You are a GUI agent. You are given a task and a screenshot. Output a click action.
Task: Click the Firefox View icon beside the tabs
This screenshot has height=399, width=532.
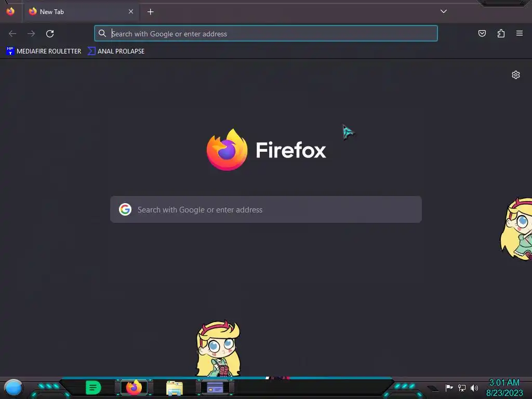pos(10,11)
